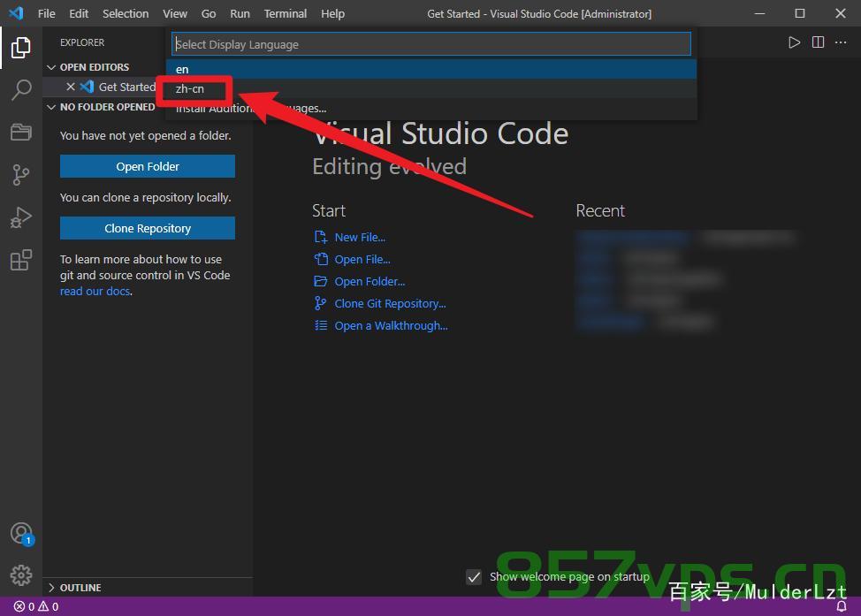861x616 pixels.
Task: Open the Source Control view icon
Action: pyautogui.click(x=21, y=175)
